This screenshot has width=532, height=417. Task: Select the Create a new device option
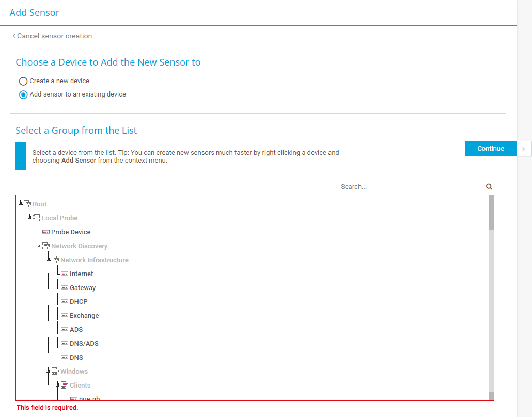click(23, 81)
